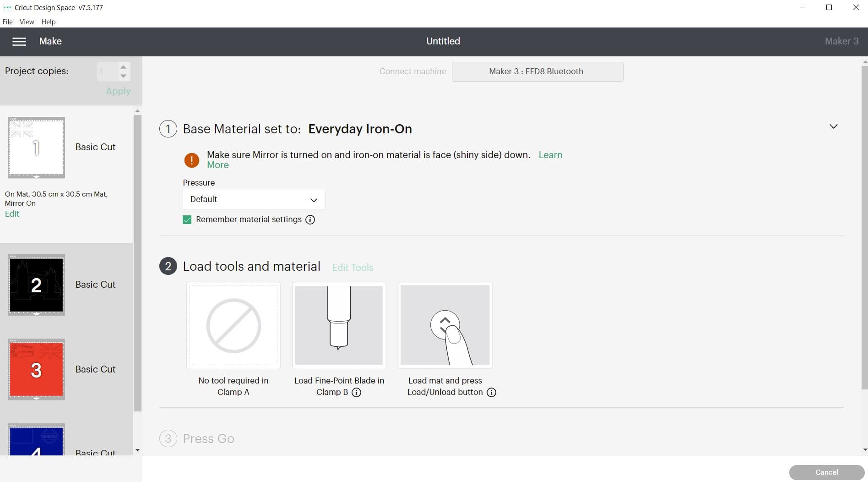Increase project copies with up arrow
868x482 pixels.
coord(123,67)
